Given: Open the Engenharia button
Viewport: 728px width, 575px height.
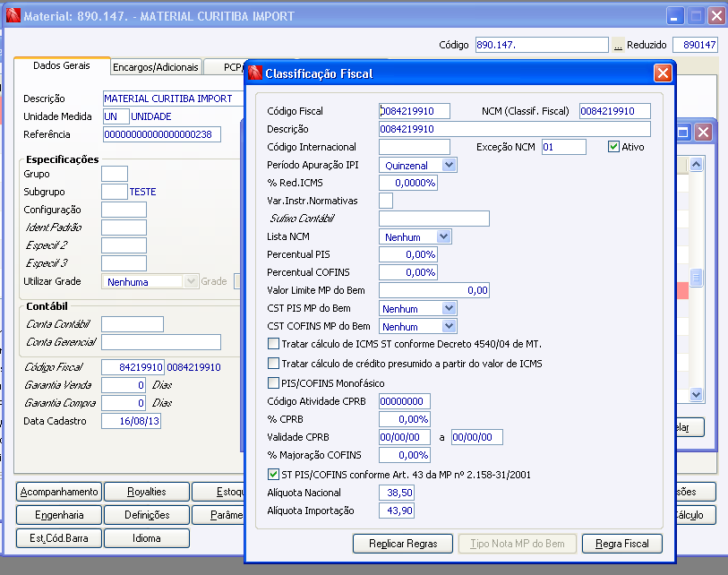Looking at the screenshot, I should (59, 515).
